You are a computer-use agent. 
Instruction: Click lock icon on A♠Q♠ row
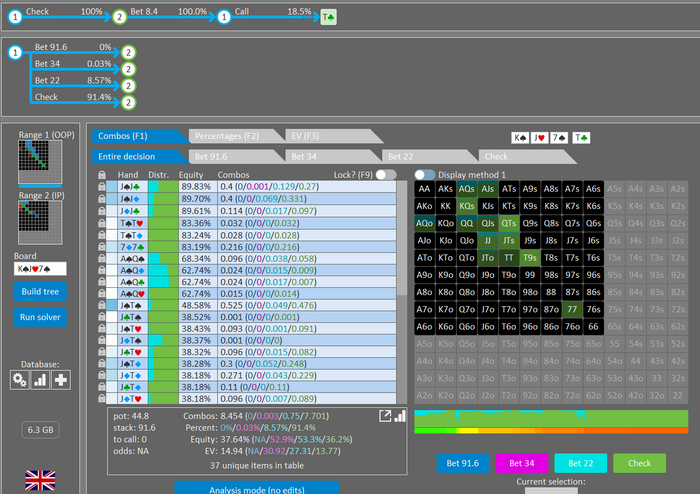pyautogui.click(x=102, y=258)
